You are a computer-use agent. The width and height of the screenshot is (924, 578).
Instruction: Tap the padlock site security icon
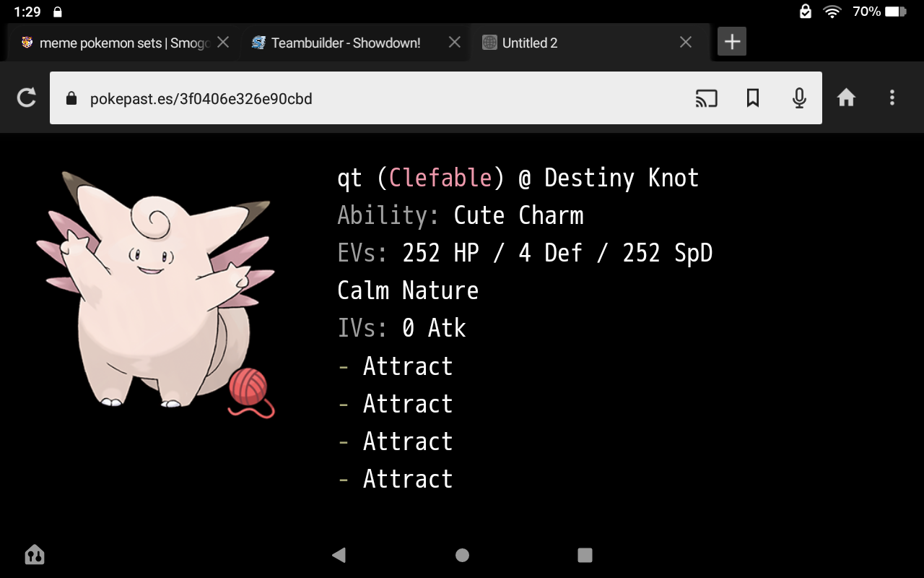coord(71,98)
